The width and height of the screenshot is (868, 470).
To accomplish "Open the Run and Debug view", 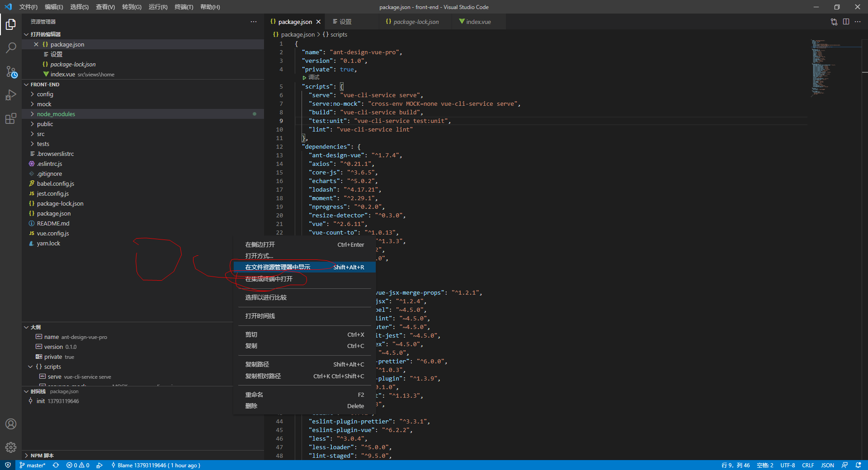I will pos(11,95).
